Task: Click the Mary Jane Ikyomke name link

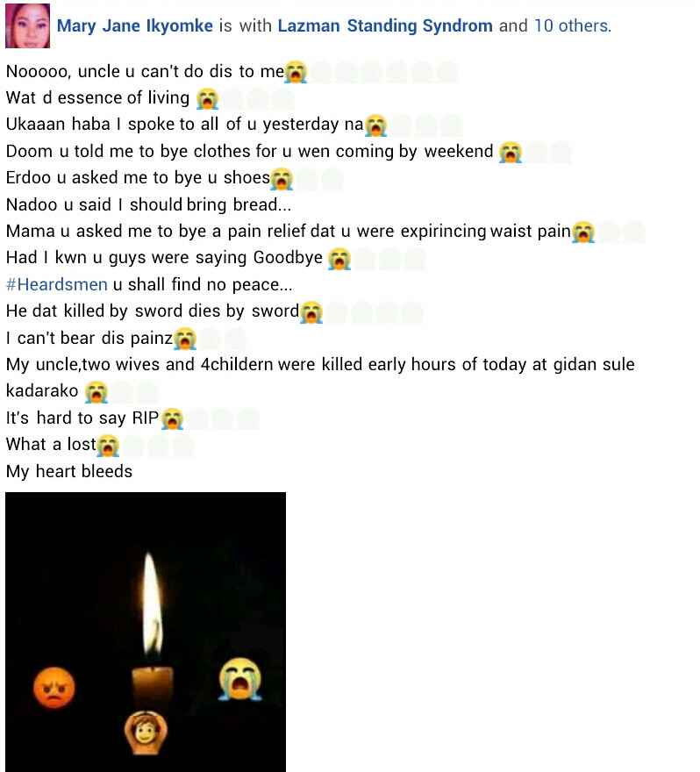Action: point(135,25)
